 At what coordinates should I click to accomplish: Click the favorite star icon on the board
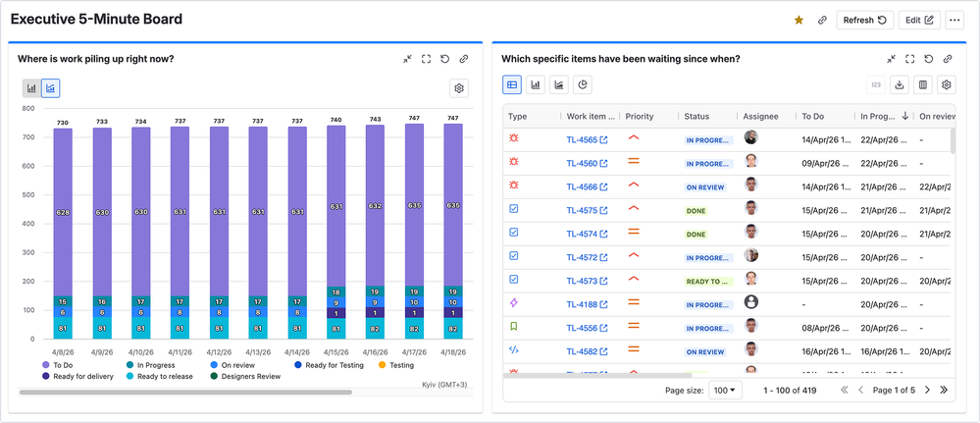click(799, 20)
